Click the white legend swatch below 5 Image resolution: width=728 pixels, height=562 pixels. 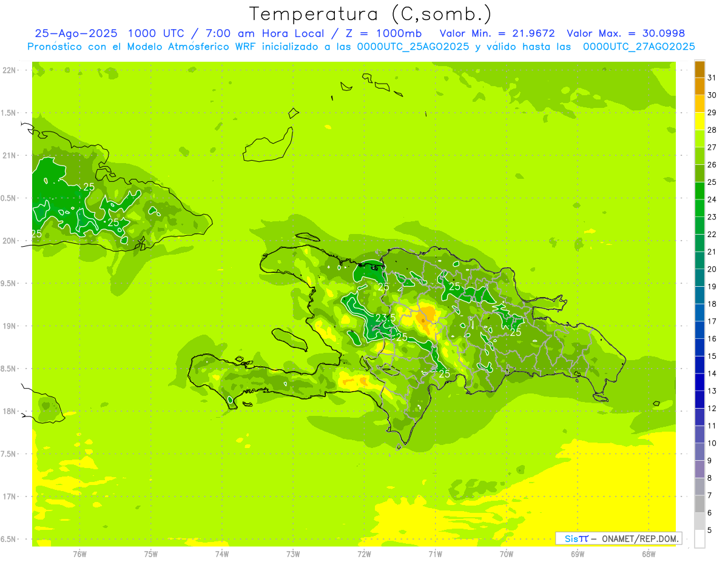[699, 539]
